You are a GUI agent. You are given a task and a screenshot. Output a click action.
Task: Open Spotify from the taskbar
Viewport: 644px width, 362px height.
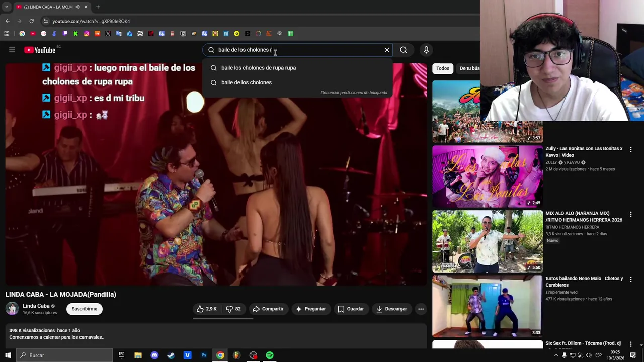(x=270, y=355)
